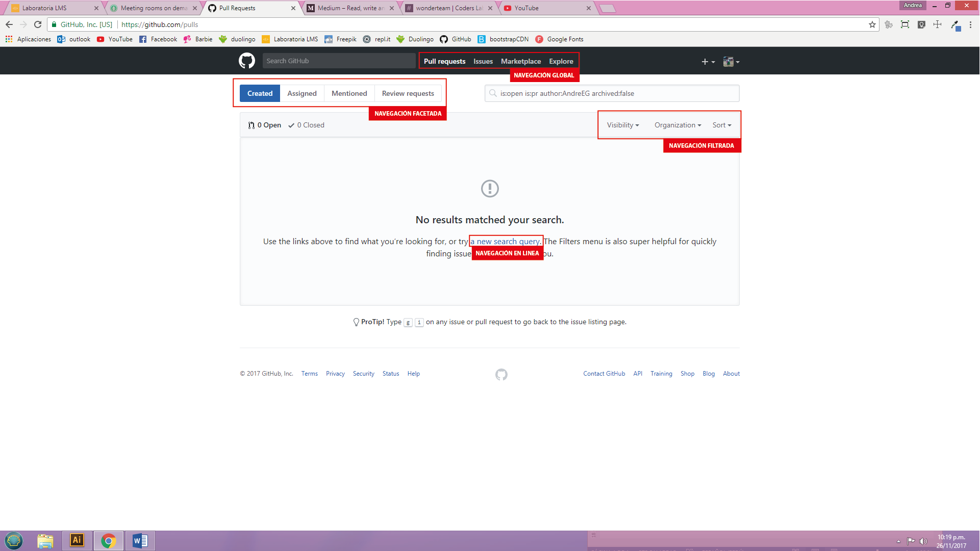Show the 0 Open pull requests
The image size is (980, 551).
tap(265, 125)
